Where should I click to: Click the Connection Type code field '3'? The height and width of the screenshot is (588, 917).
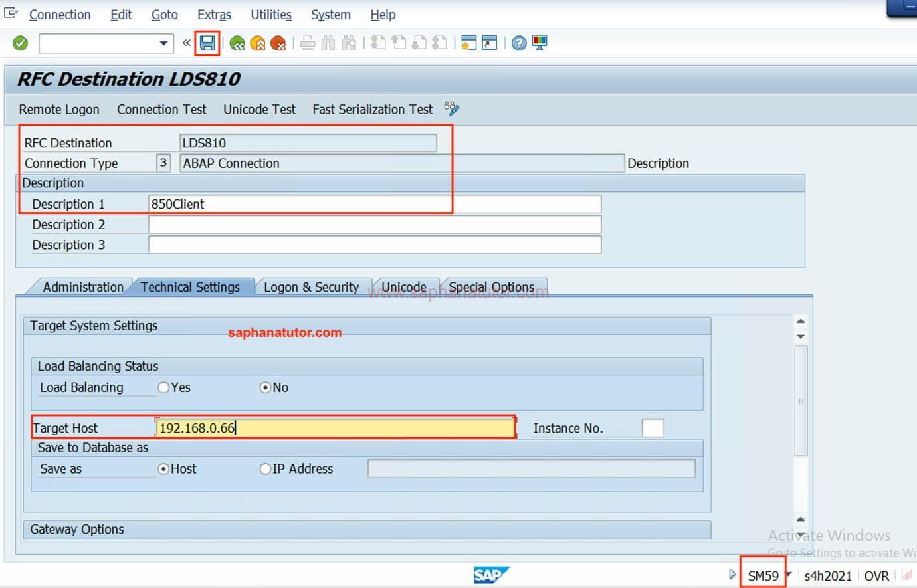[x=163, y=163]
